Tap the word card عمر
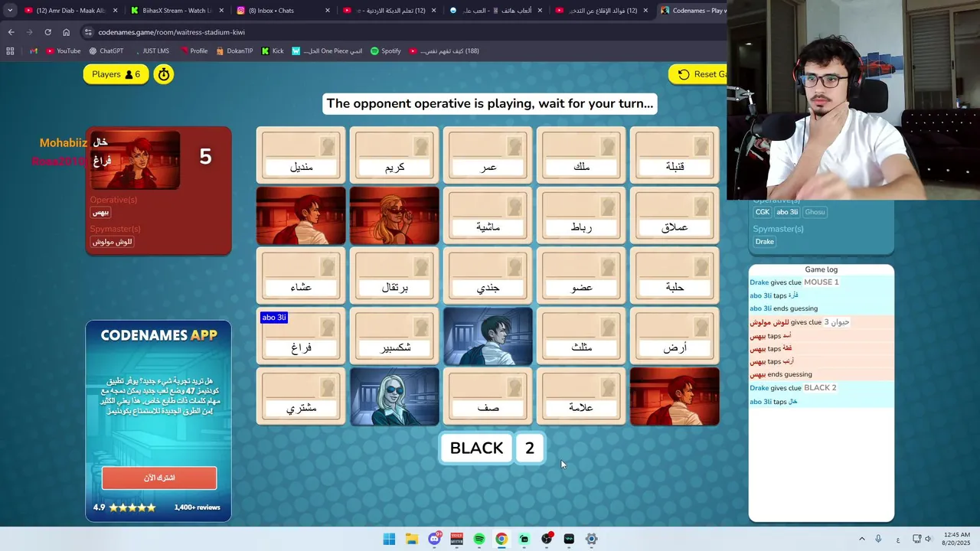980x551 pixels. tap(488, 155)
